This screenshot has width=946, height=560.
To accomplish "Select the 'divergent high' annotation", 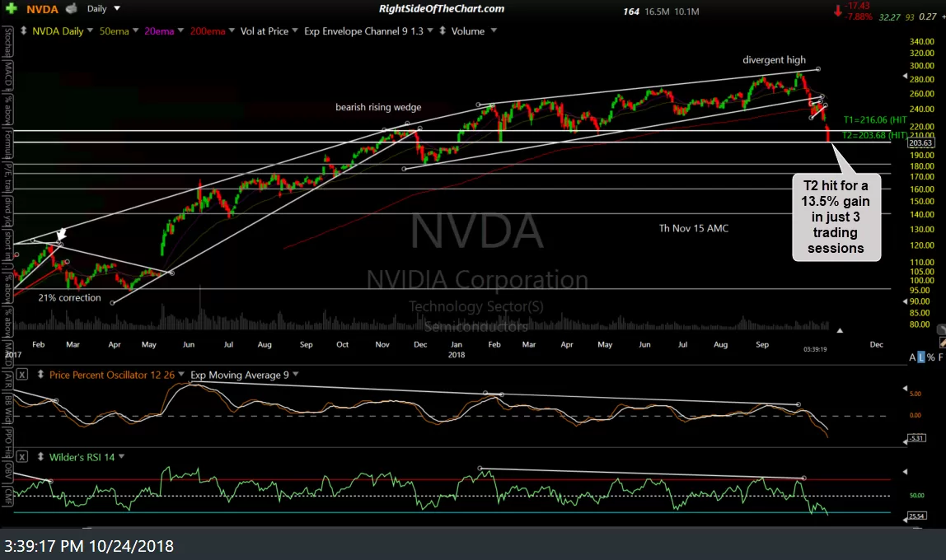I will point(774,59).
